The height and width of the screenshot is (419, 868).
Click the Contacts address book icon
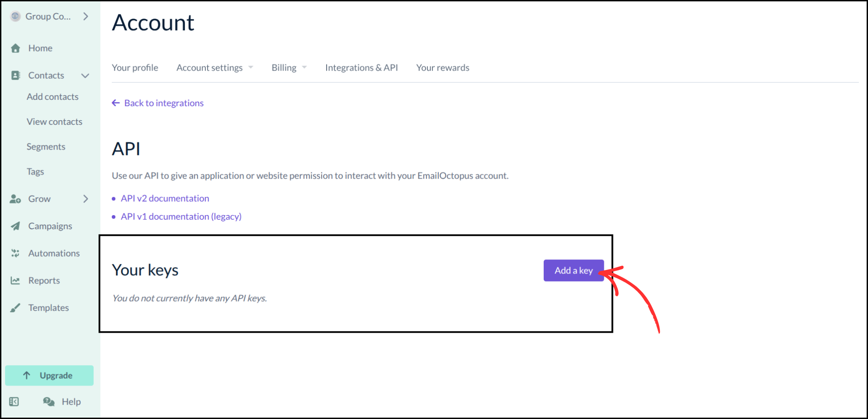coord(15,75)
